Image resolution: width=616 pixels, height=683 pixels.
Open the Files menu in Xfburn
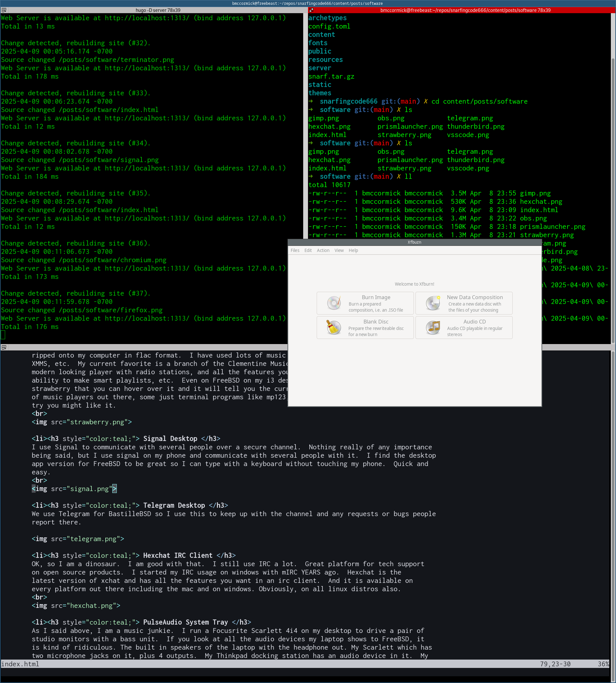(295, 250)
